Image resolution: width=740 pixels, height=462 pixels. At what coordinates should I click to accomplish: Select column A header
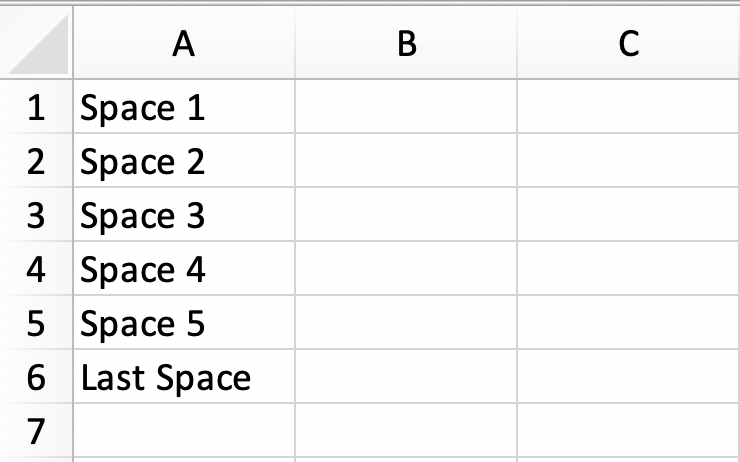point(184,42)
